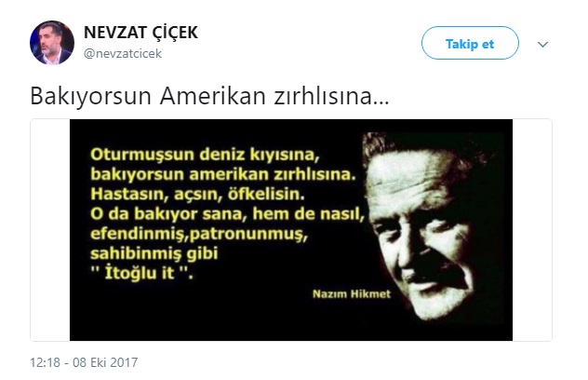
Task: Open the @nevzatcicek handle link
Action: pyautogui.click(x=123, y=54)
